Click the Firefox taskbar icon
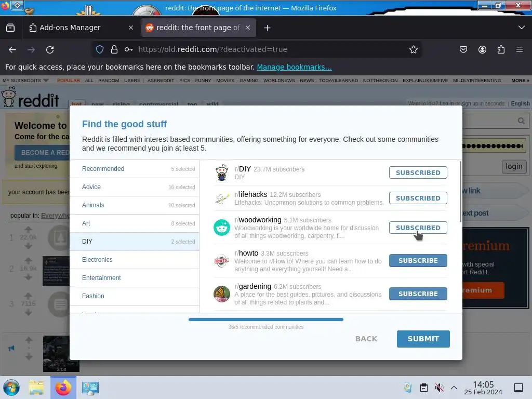The width and height of the screenshot is (532, 399). click(63, 388)
